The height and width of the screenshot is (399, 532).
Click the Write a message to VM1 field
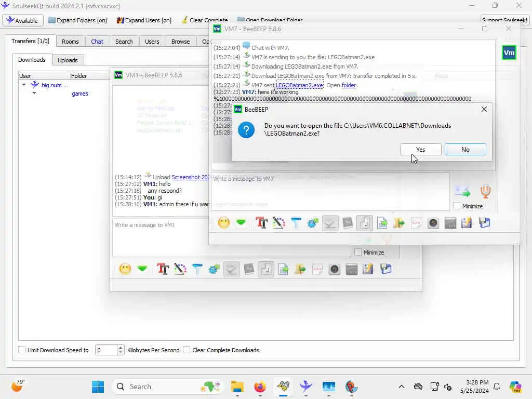(231, 237)
